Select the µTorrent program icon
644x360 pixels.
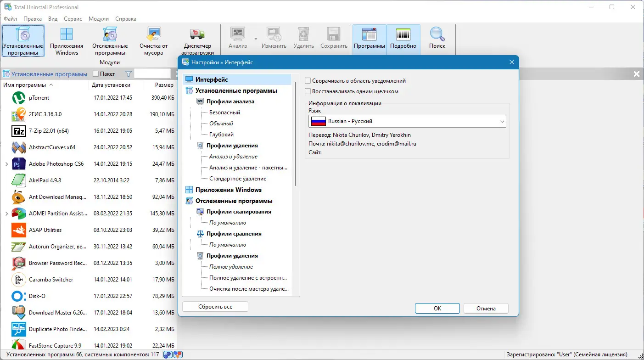pos(19,98)
